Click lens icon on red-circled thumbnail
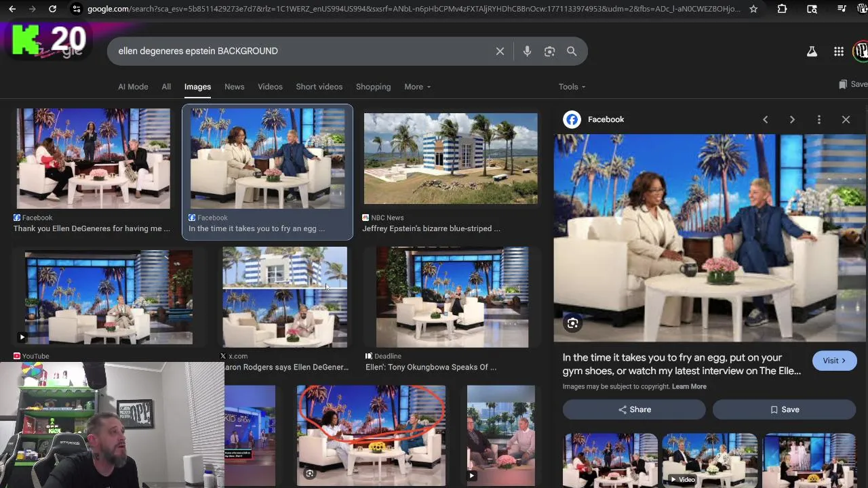Screen dimensions: 868x488 (309, 473)
